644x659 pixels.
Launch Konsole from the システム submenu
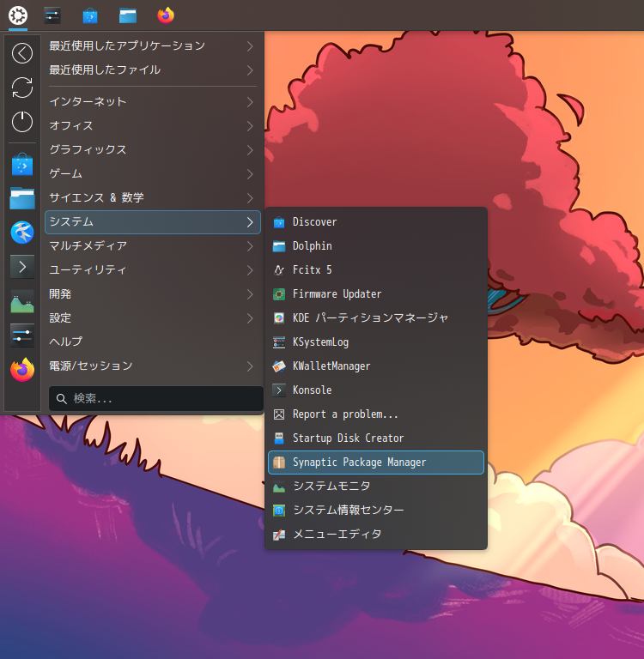[x=376, y=390]
